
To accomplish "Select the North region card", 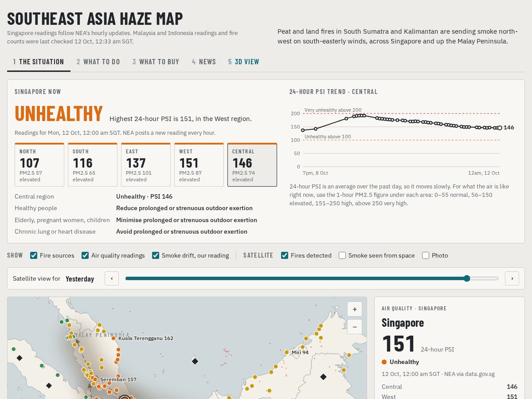I will (39, 164).
